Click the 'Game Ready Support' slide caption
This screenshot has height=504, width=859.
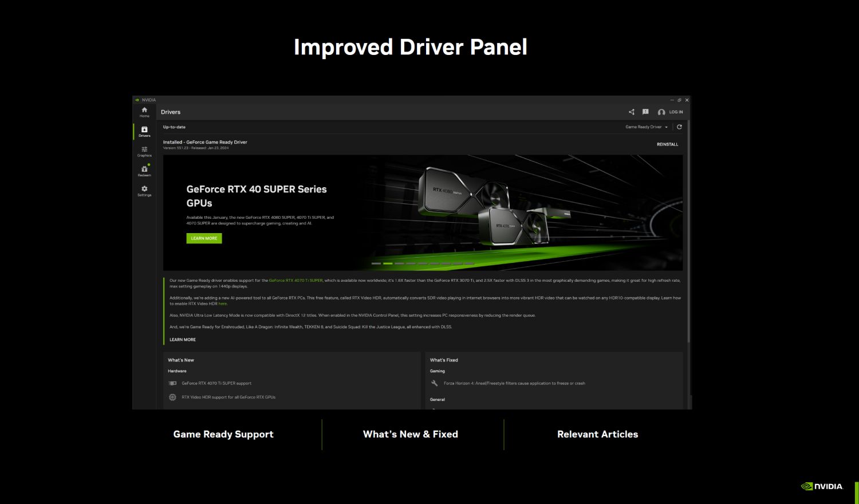223,434
